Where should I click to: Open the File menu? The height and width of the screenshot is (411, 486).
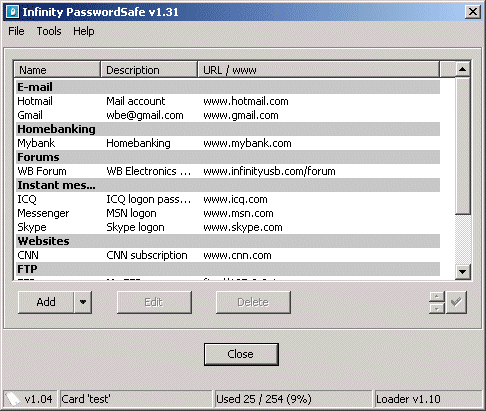point(16,31)
